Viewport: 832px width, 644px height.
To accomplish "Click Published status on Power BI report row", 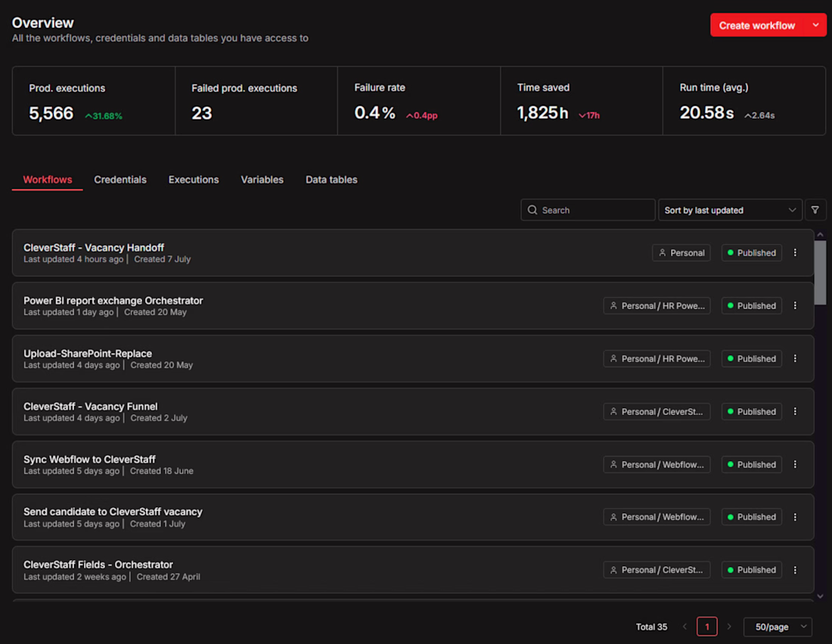I will pyautogui.click(x=751, y=305).
